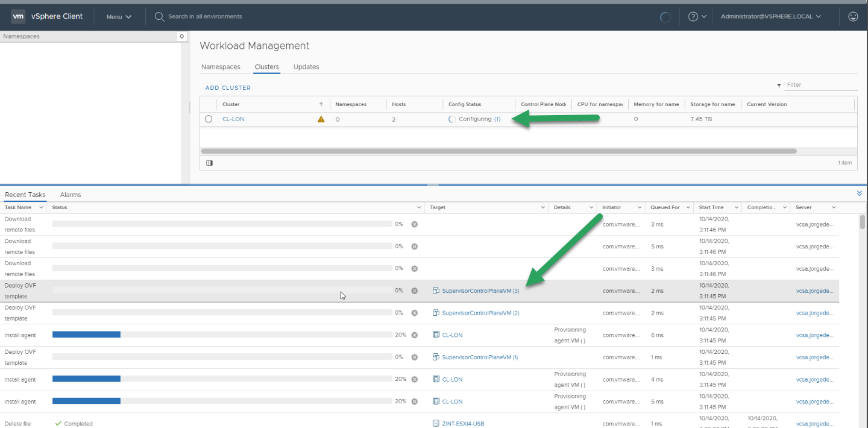Click the horizontal scrollbar of clusters table

point(498,151)
